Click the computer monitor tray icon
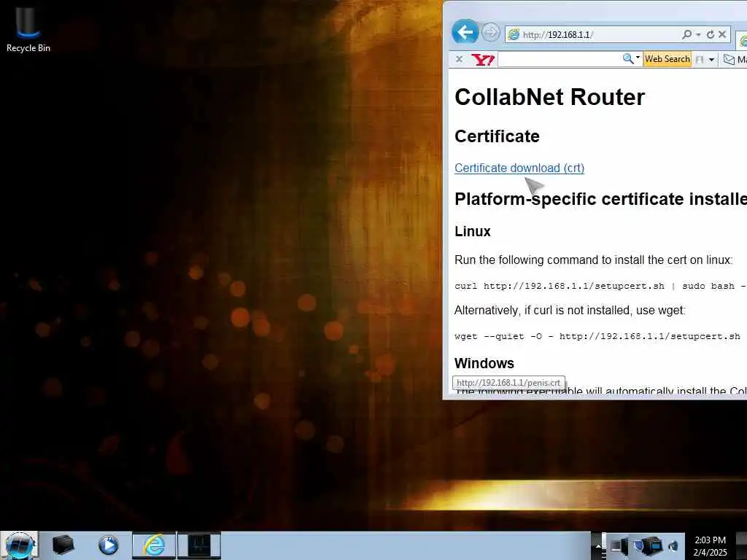The image size is (747, 560). [619, 545]
